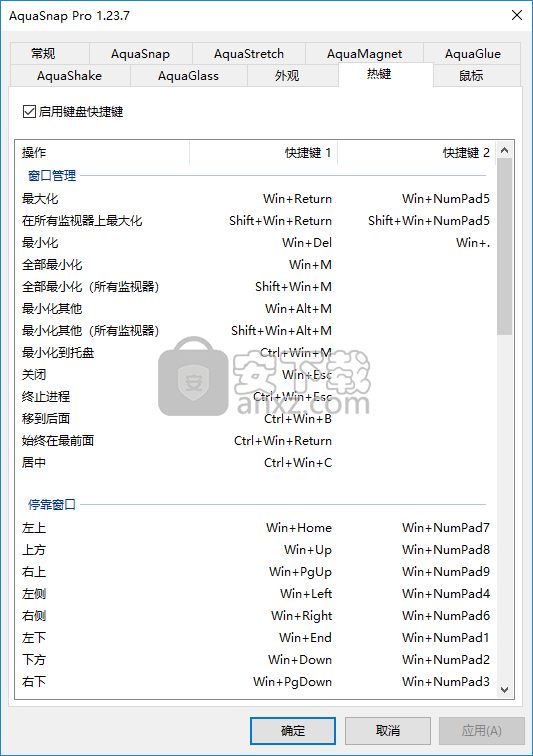Click the Ctrl+Win+B shortcut cell
Screen dimensions: 533x756
coord(298,418)
